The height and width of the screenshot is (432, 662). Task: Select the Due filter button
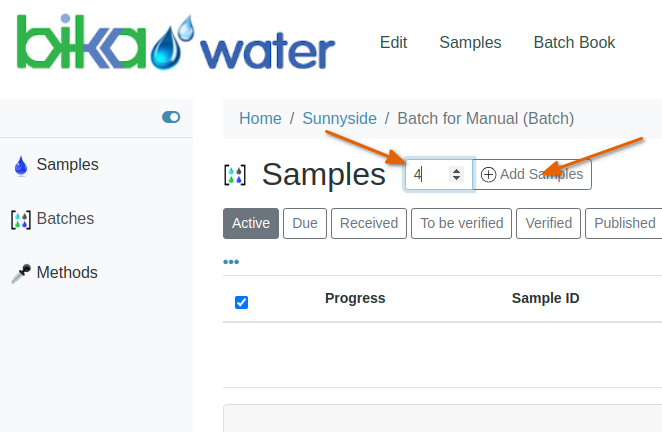pos(305,223)
